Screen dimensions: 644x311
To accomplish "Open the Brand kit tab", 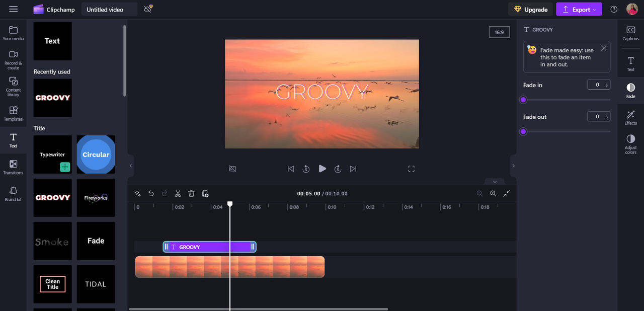I will [13, 194].
